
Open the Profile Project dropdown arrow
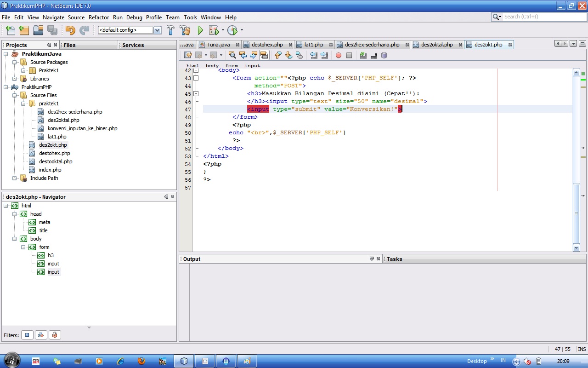[x=242, y=30]
